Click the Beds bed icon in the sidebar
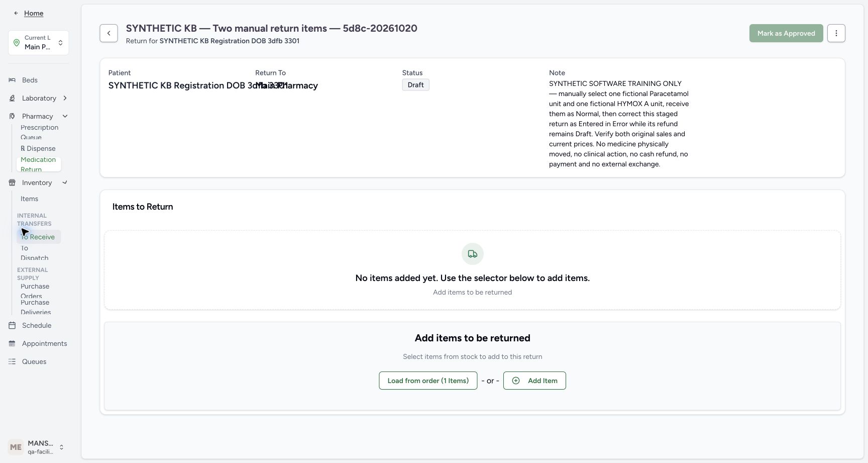 click(12, 80)
